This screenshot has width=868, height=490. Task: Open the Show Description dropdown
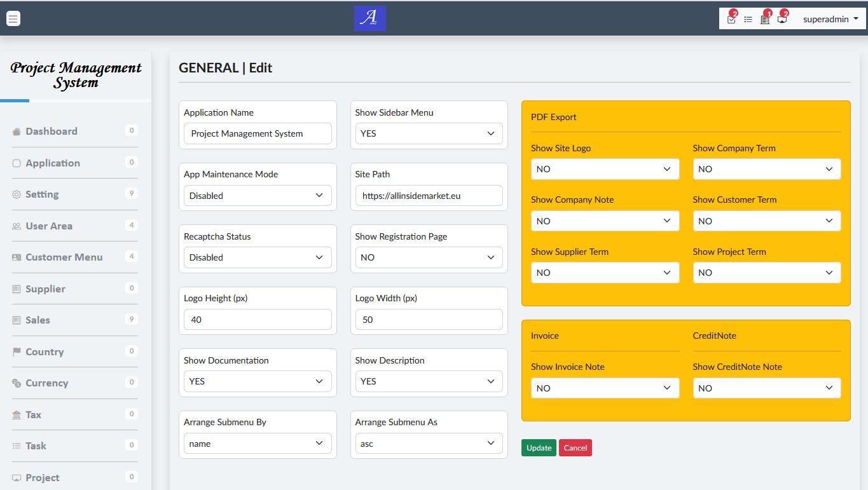click(429, 381)
